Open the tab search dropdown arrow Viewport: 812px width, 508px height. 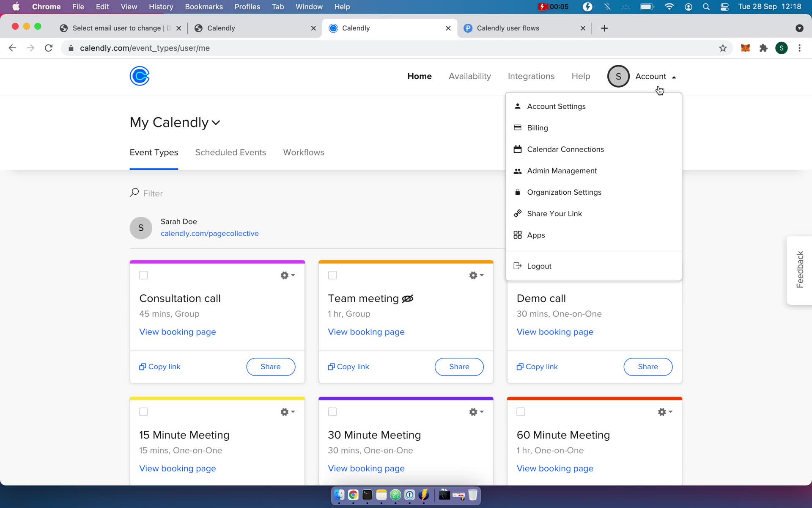(x=799, y=28)
